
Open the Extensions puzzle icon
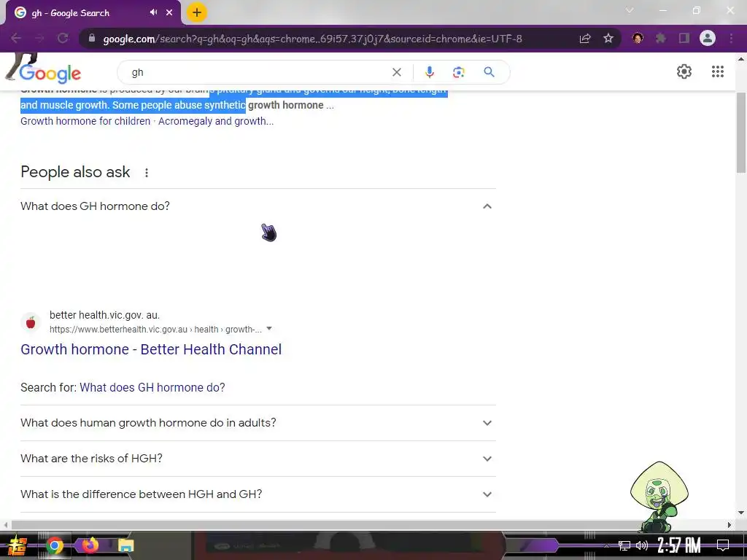pyautogui.click(x=661, y=38)
